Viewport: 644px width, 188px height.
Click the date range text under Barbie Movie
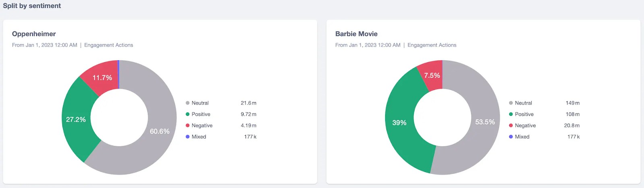click(368, 45)
